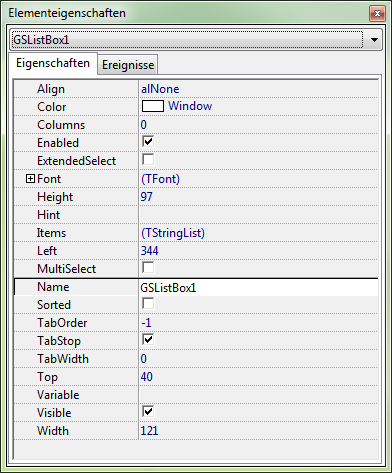Uncheck the TabStop checkbox
392x473 pixels.
click(148, 340)
